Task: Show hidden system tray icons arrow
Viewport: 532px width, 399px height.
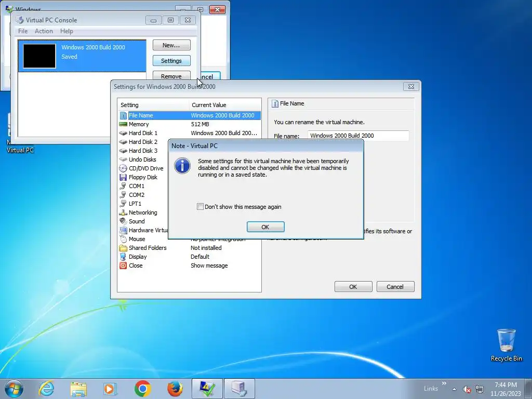Action: point(454,389)
